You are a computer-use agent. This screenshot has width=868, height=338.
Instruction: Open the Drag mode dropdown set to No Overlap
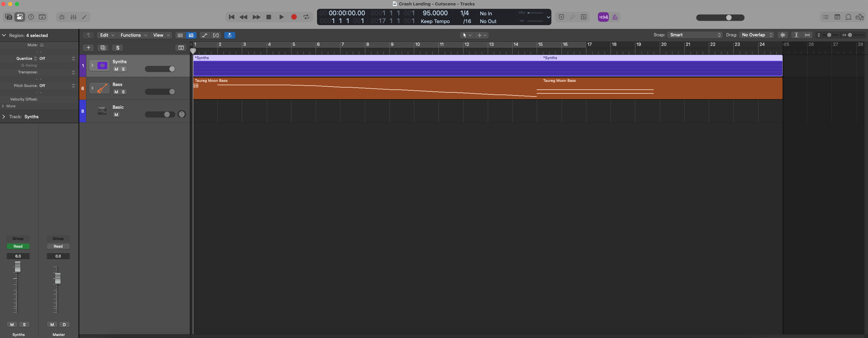(x=757, y=35)
